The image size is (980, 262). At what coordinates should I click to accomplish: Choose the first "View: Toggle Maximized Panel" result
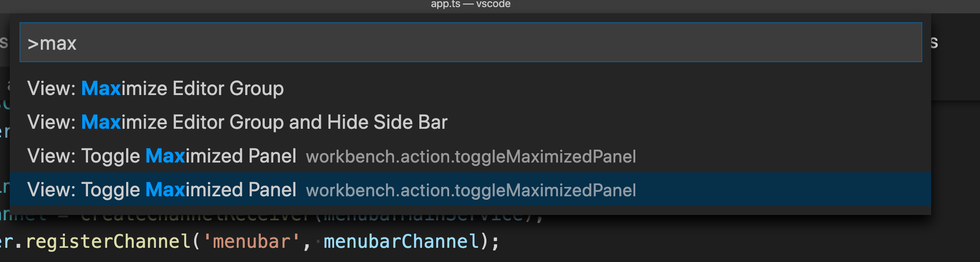coord(162,156)
